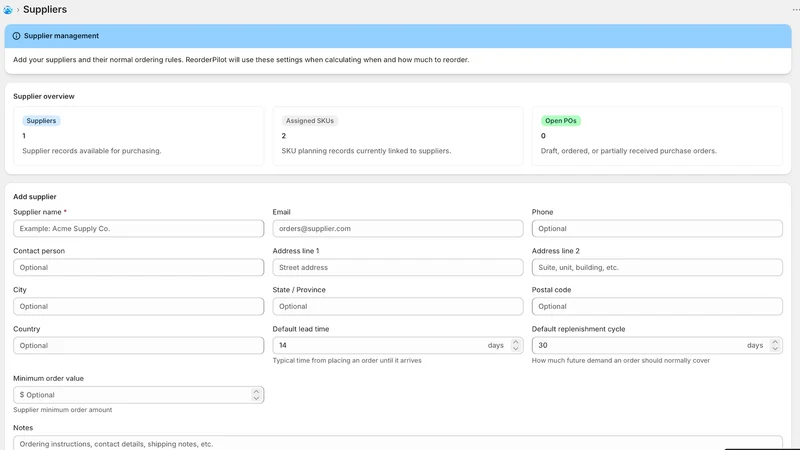This screenshot has width=800, height=450.
Task: Click 'SKU planning records currently linked to suppliers.'
Action: click(366, 151)
